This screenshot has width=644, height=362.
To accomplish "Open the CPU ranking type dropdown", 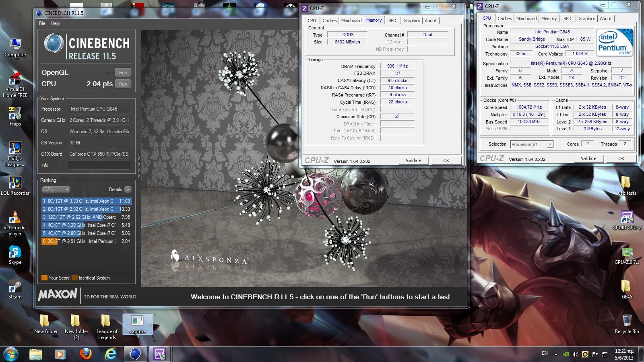I will point(56,189).
